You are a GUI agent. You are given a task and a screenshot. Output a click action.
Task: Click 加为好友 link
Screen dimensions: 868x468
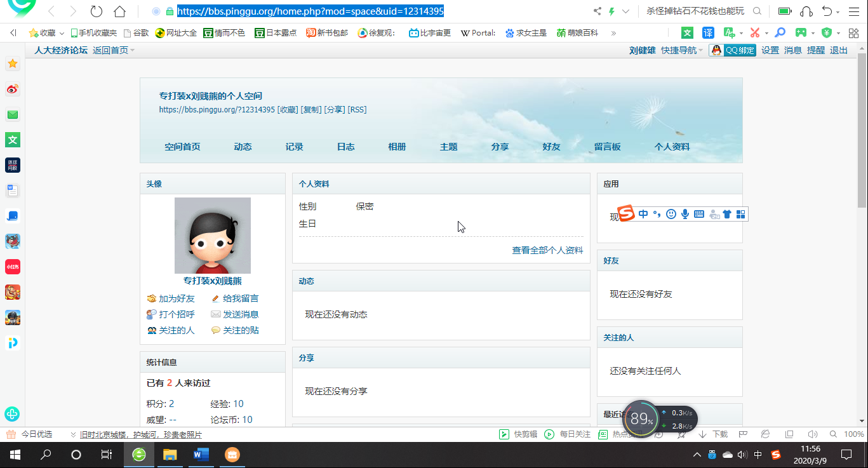[177, 298]
